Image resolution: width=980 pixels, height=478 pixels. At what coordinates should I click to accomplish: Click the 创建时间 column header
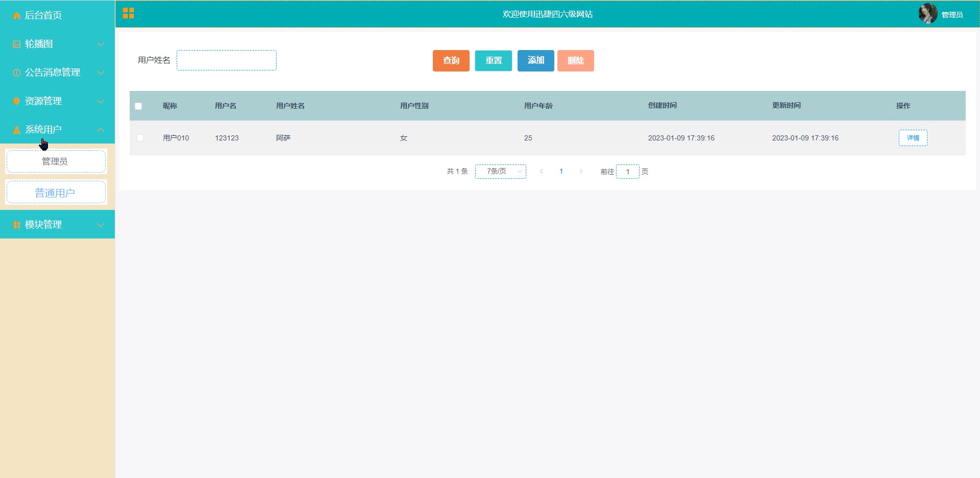coord(663,105)
